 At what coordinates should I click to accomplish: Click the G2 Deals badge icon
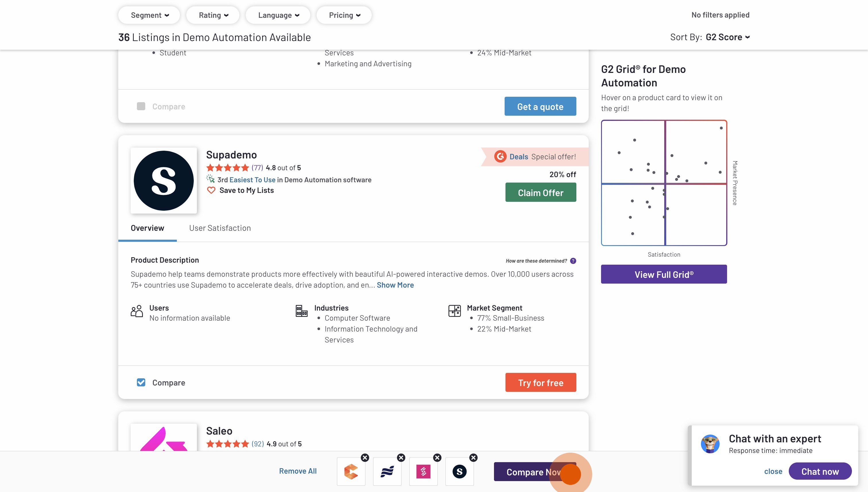[x=500, y=156]
